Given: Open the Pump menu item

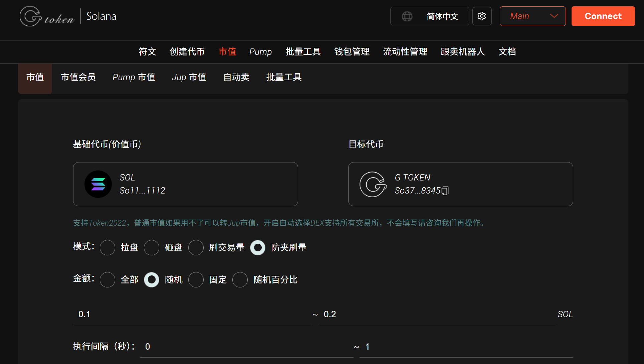Looking at the screenshot, I should pyautogui.click(x=260, y=52).
